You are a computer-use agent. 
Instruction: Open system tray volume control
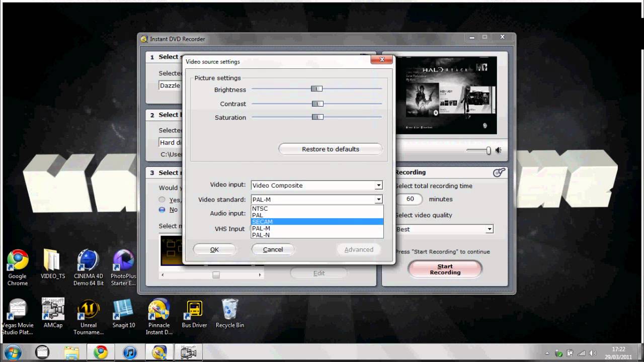coord(593,353)
